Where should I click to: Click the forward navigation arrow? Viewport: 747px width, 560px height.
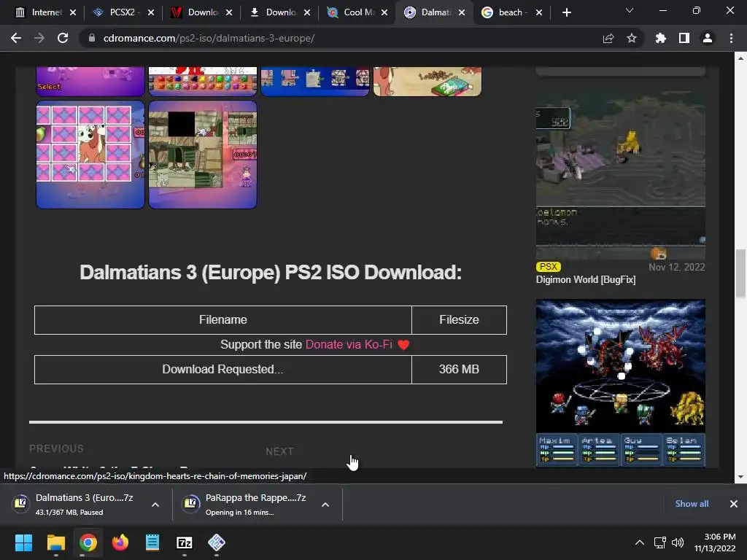pyautogui.click(x=39, y=38)
